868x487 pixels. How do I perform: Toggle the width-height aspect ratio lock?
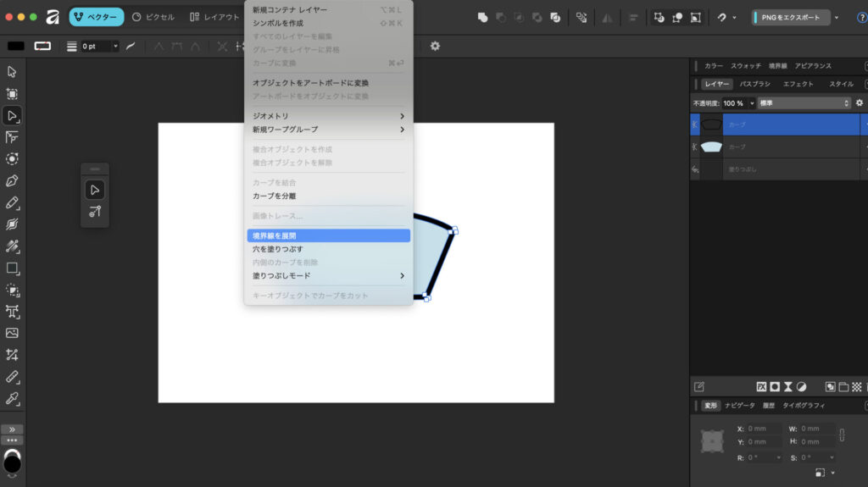842,435
